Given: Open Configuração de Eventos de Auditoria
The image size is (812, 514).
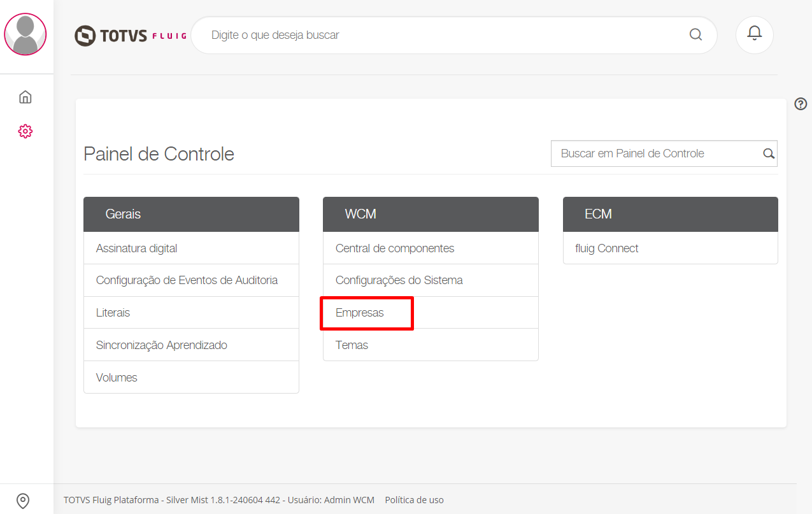Looking at the screenshot, I should [191, 280].
